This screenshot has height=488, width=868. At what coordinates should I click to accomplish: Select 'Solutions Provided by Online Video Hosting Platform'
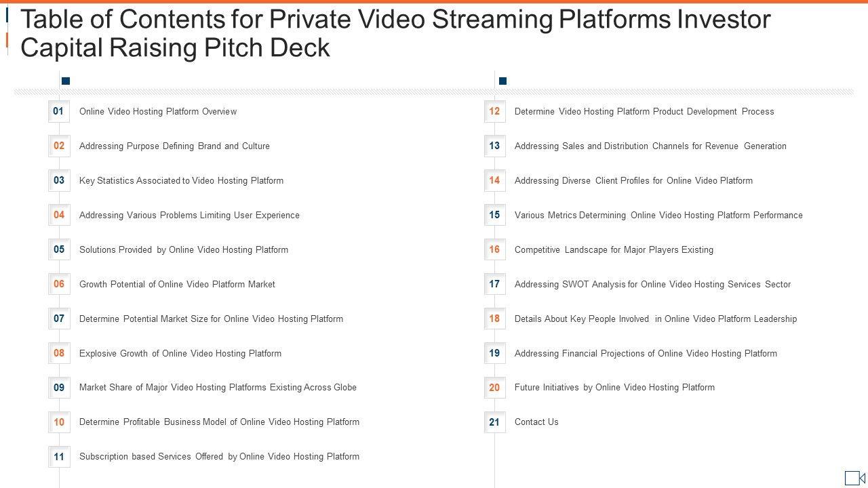184,249
